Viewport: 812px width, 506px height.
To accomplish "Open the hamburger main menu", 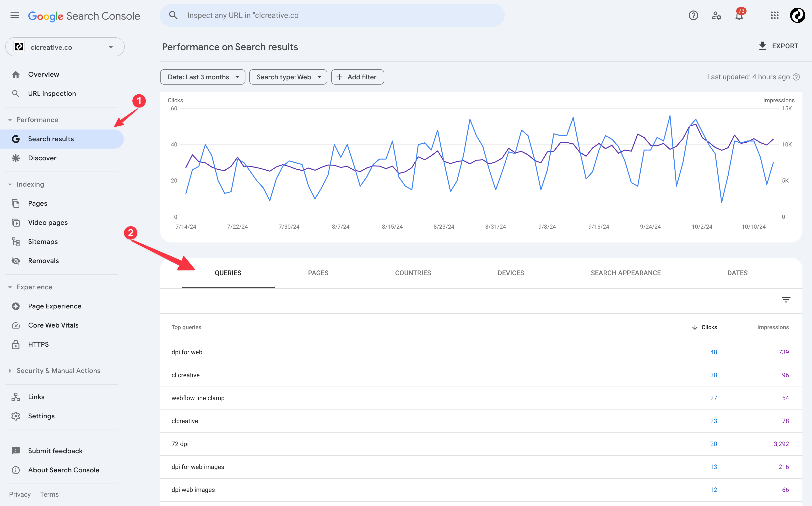I will 15,15.
